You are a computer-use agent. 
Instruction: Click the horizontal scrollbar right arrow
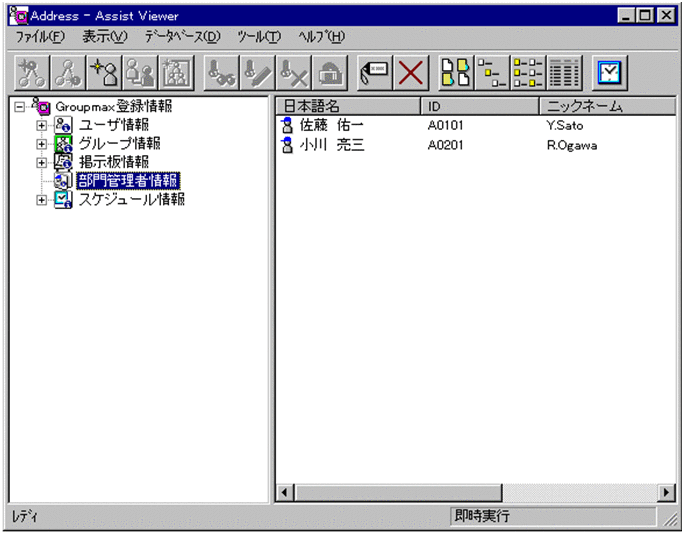click(666, 492)
